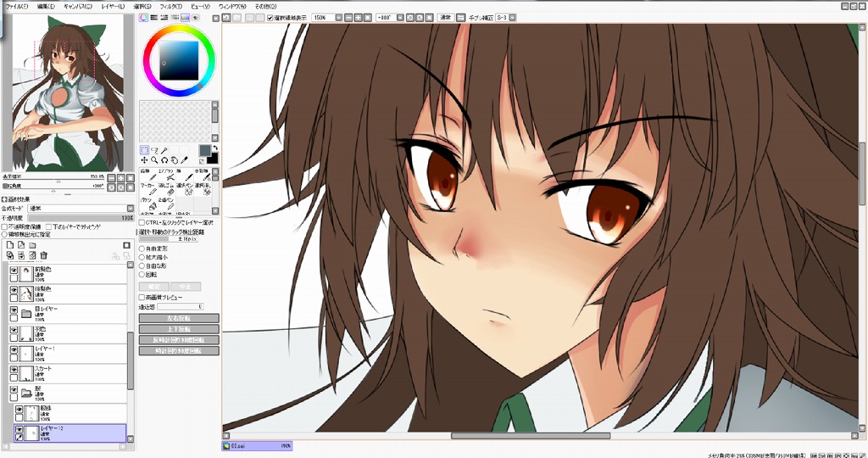
Task: Select the Rotate view tool
Action: (165, 160)
